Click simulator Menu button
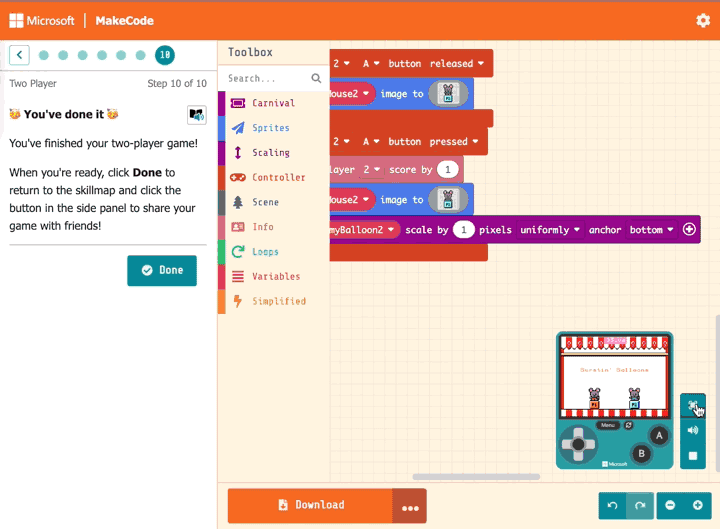Image resolution: width=720 pixels, height=529 pixels. (608, 425)
